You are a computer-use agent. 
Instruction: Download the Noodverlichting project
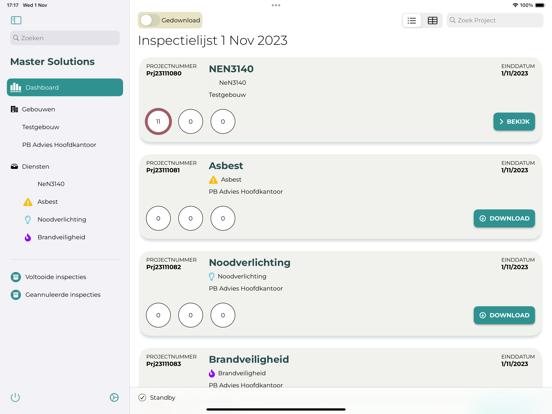[504, 315]
